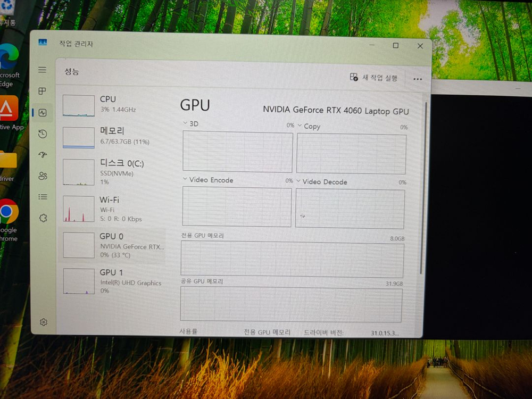The height and width of the screenshot is (399, 532).
Task: Open the Processes page icon
Action: pos(43,91)
